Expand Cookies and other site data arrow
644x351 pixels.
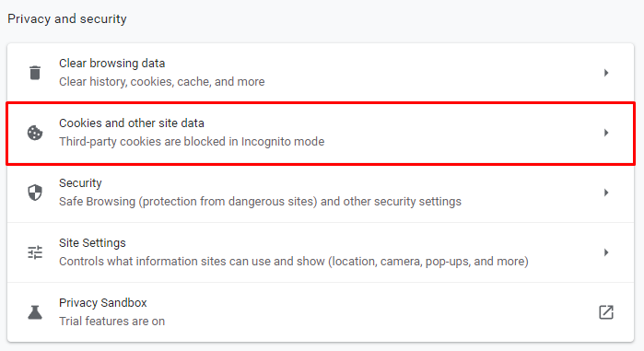coord(606,133)
